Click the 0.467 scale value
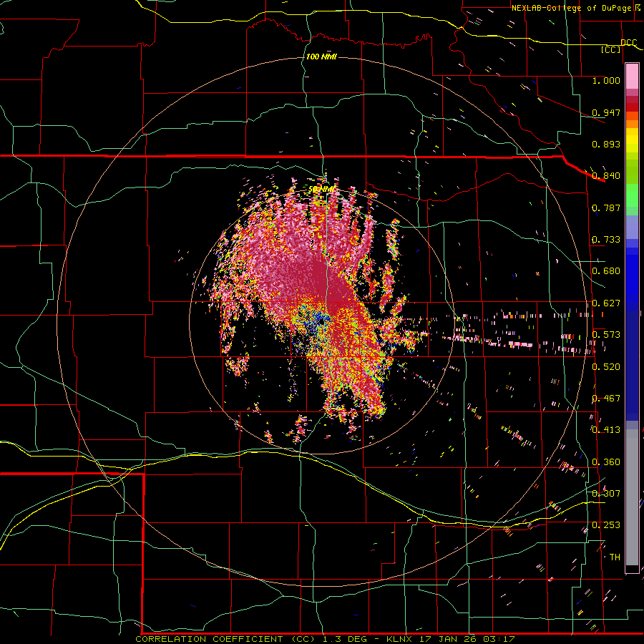 pyautogui.click(x=606, y=399)
